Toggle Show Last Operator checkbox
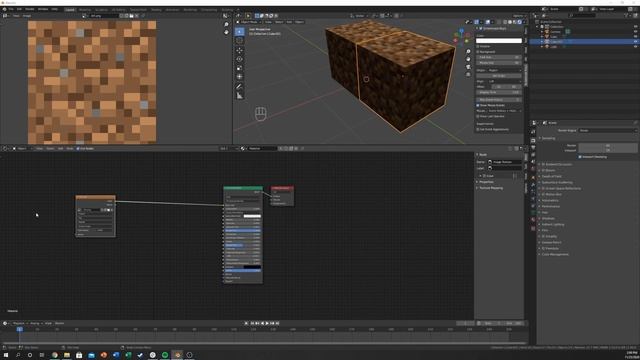 (x=478, y=116)
